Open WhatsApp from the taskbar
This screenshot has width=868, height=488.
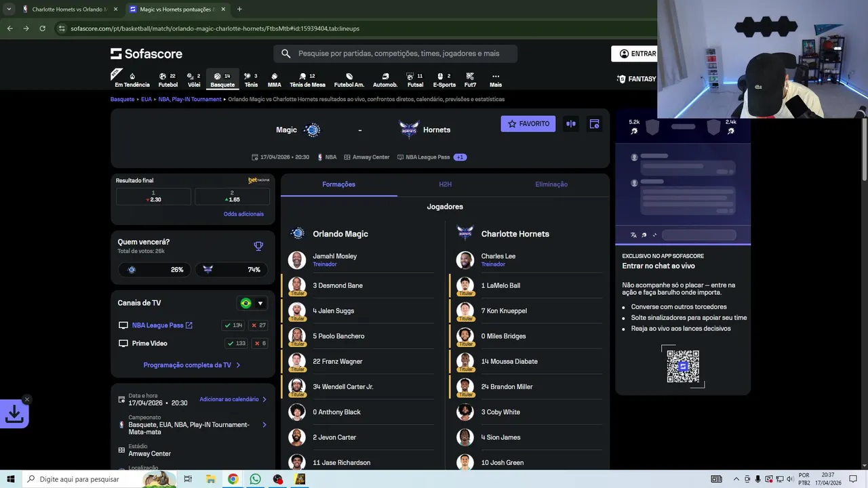pos(255,479)
